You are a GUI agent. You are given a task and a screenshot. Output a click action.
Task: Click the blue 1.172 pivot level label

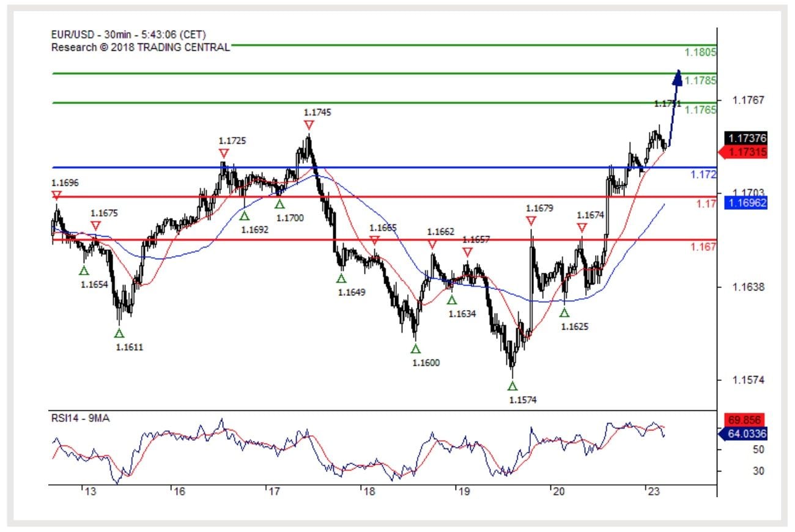[x=703, y=175]
